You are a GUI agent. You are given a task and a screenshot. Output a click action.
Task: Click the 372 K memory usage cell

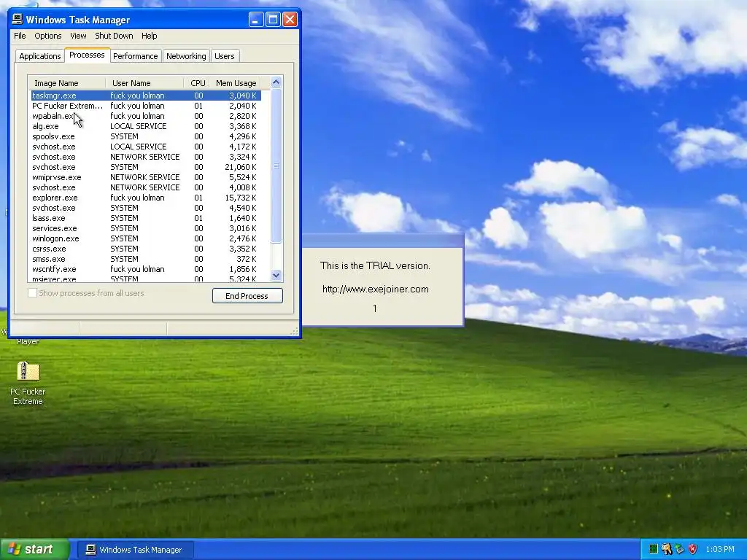[247, 259]
